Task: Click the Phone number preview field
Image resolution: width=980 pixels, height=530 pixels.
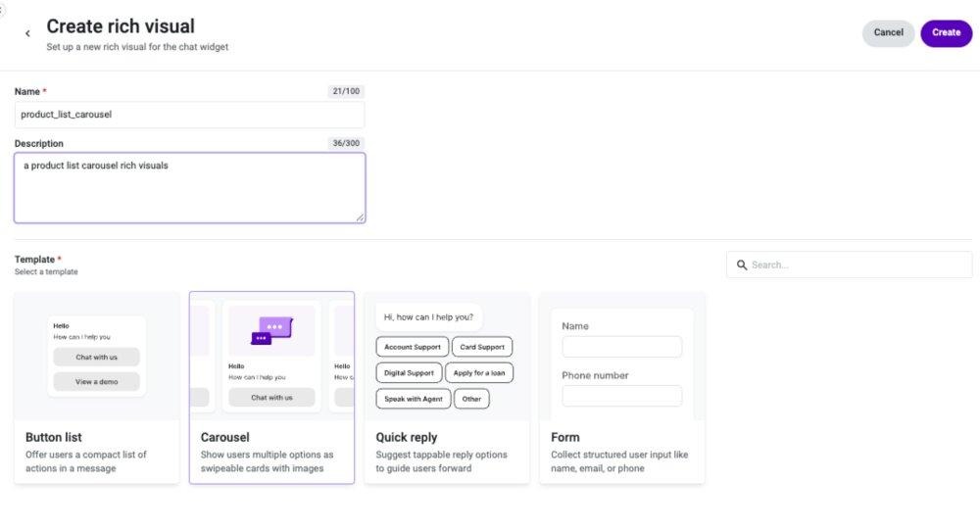Action: click(x=622, y=396)
